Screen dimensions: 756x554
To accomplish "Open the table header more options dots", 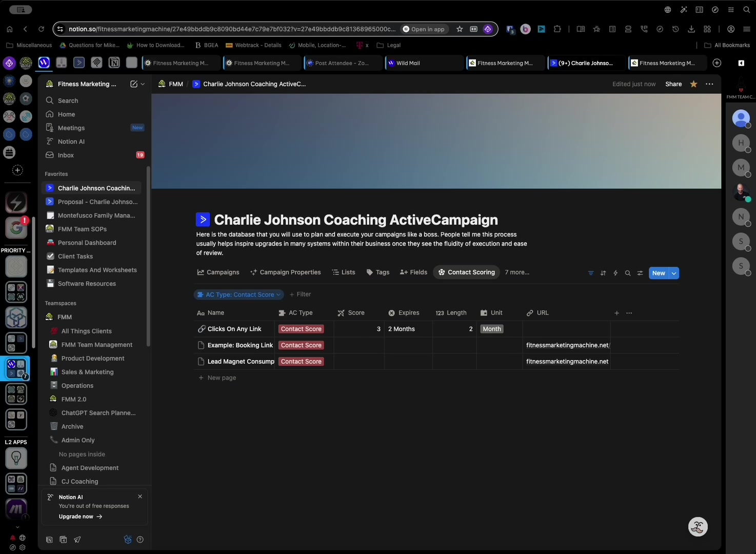I will 629,313.
